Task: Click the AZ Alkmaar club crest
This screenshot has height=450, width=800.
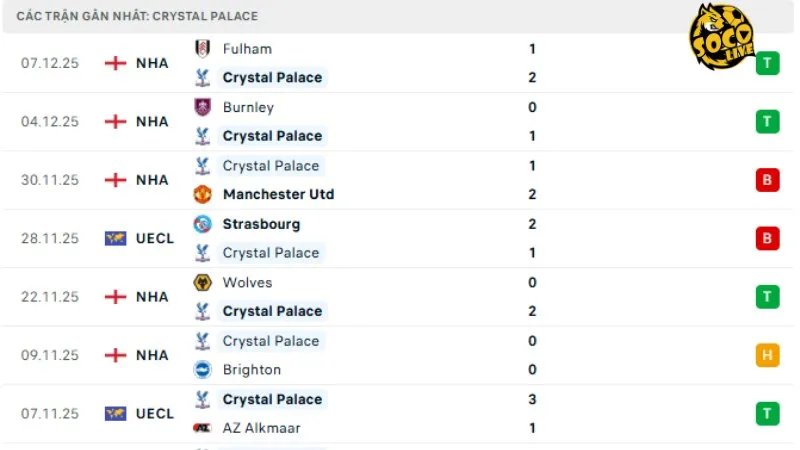Action: point(202,428)
